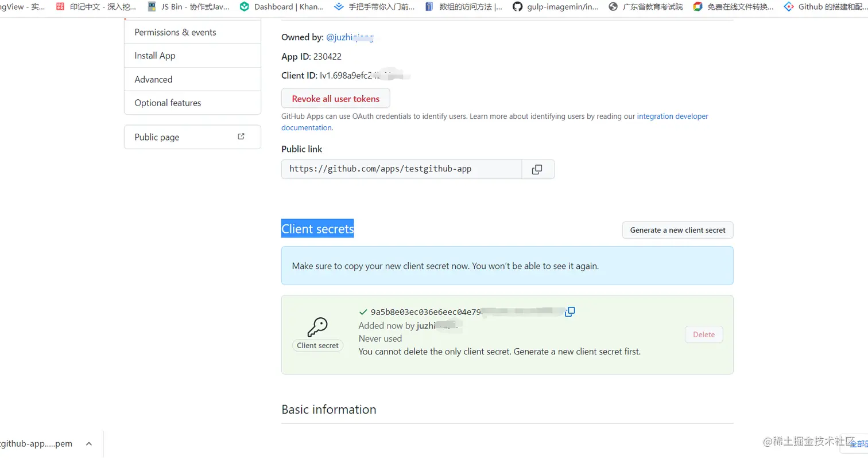Expand the downloaded .pem file options chevron
This screenshot has width=868, height=460.
[89, 444]
